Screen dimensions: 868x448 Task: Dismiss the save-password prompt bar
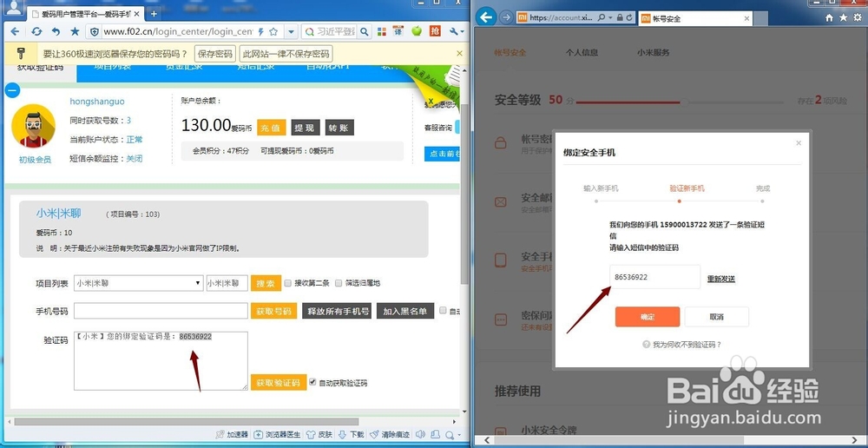point(459,54)
